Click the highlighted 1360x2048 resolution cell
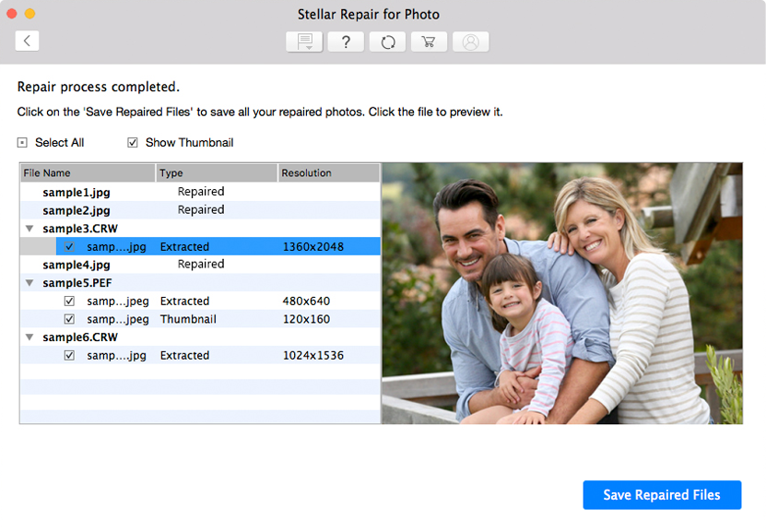Viewport: 766px width, 532px height. (x=313, y=247)
